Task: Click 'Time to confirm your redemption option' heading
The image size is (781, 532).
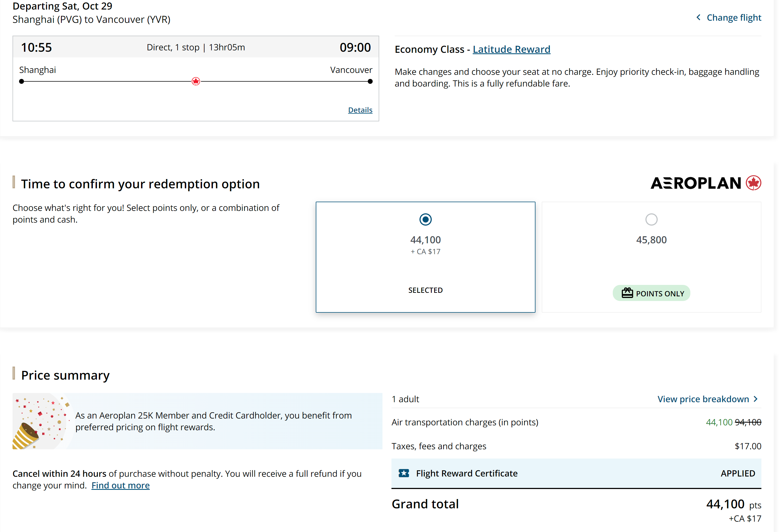Action: 140,184
